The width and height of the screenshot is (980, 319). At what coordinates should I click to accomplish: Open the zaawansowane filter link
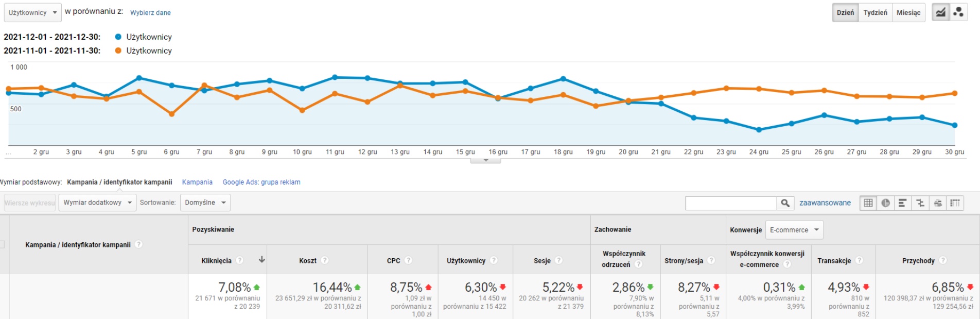pos(825,203)
